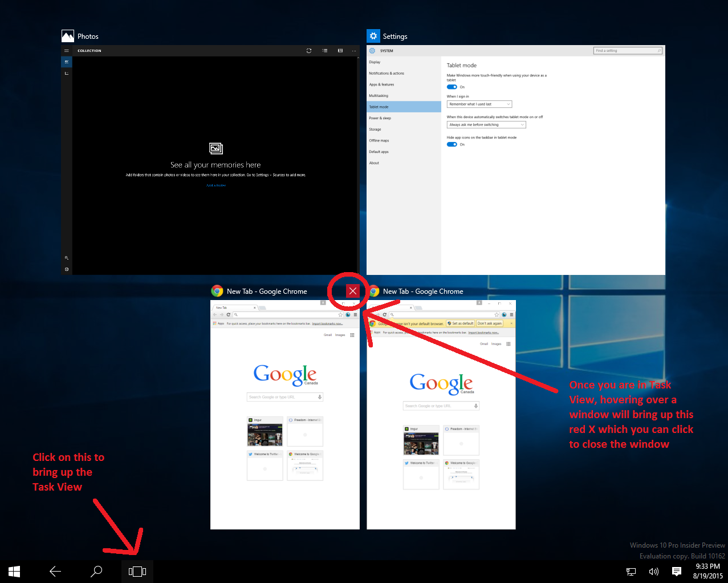Viewport: 728px width, 583px height.
Task: Click the network tray icon
Action: coord(631,571)
